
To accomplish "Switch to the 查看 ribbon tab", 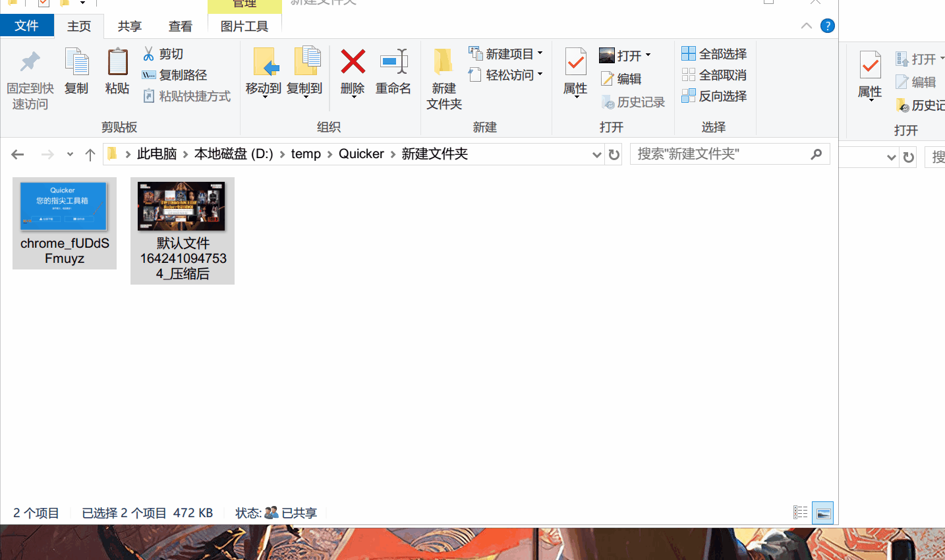I will click(180, 26).
